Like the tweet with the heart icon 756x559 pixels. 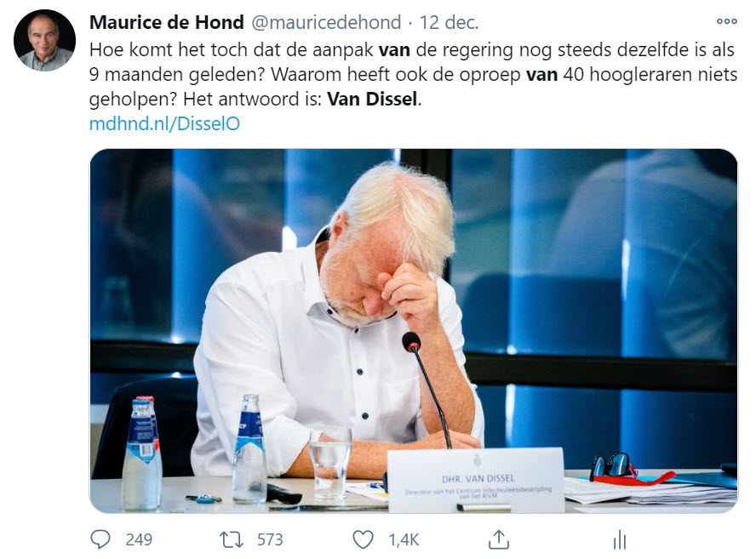coord(363,539)
